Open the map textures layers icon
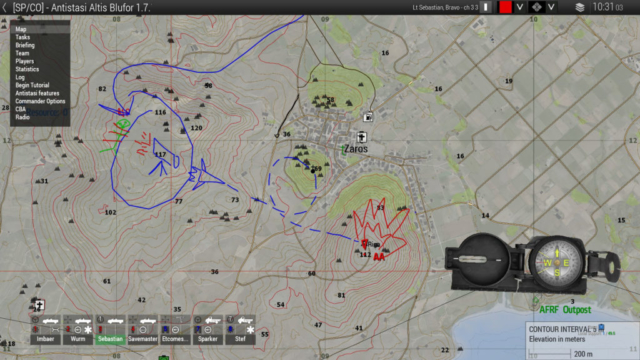The width and height of the screenshot is (640, 360). click(580, 7)
